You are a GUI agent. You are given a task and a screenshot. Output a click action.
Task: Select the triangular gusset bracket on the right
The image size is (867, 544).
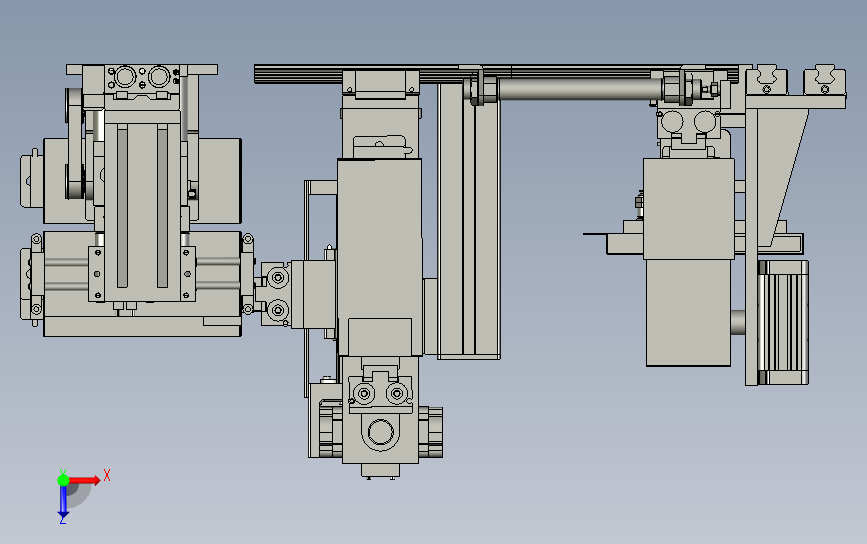point(782,178)
